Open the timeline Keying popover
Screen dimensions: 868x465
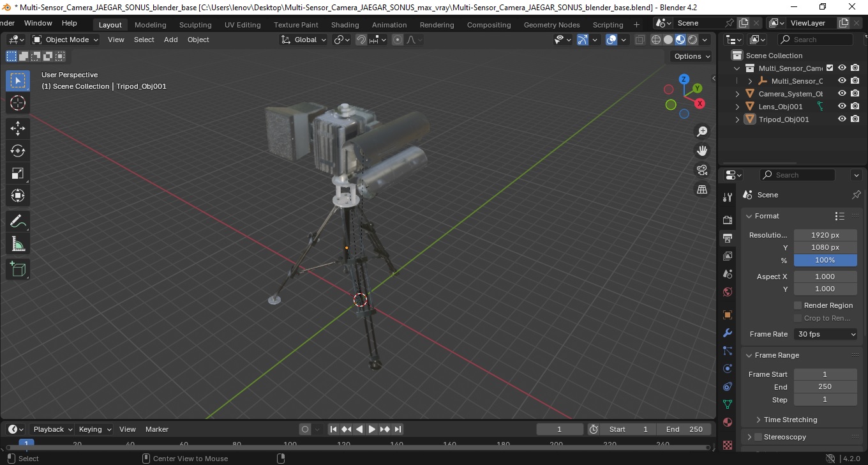pyautogui.click(x=94, y=429)
